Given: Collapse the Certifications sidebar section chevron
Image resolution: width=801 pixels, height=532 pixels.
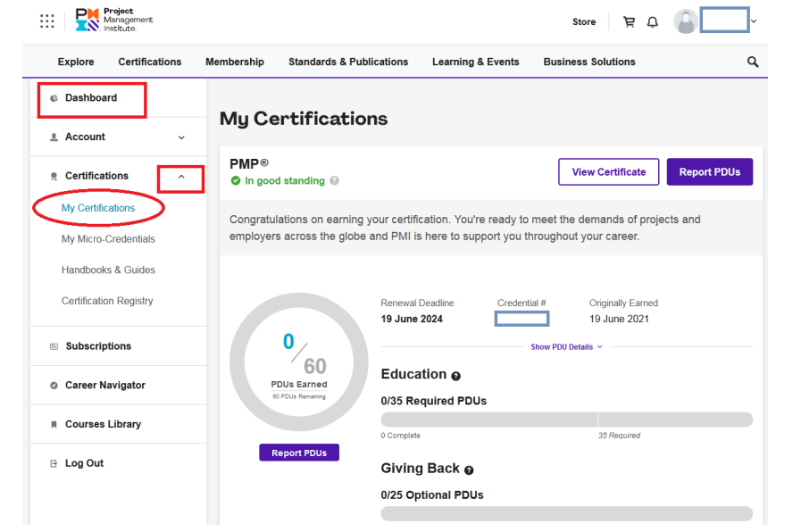Looking at the screenshot, I should [x=181, y=177].
